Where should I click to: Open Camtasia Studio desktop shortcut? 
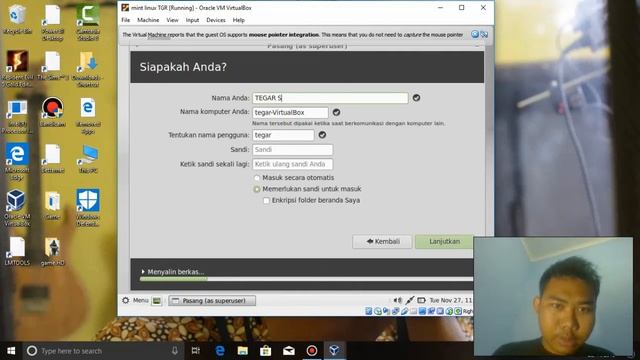pyautogui.click(x=88, y=23)
